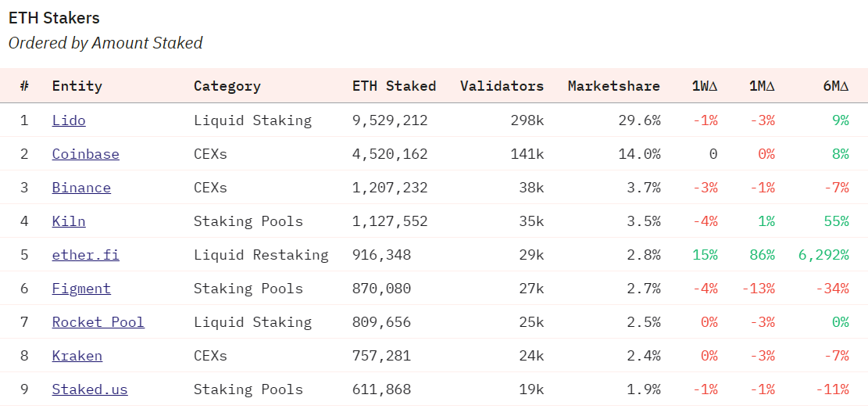
Task: Click ether.fi's 6,292% six-month change value
Action: 823,255
